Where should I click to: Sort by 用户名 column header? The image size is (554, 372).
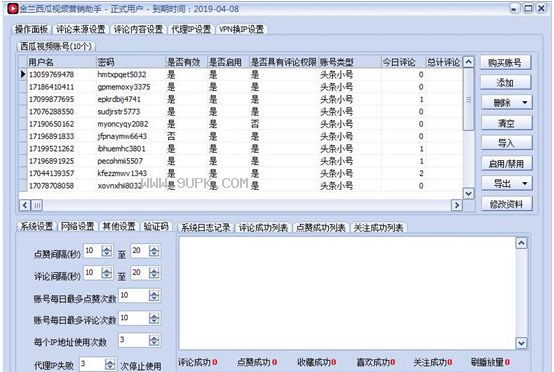point(61,62)
